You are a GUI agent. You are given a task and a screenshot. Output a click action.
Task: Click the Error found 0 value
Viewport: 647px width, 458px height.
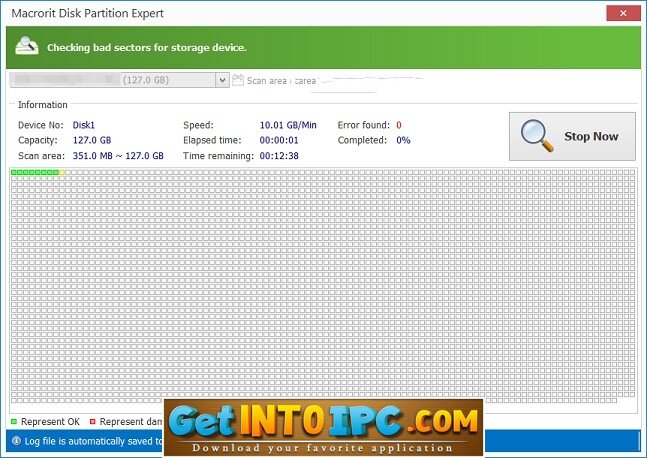[x=399, y=125]
